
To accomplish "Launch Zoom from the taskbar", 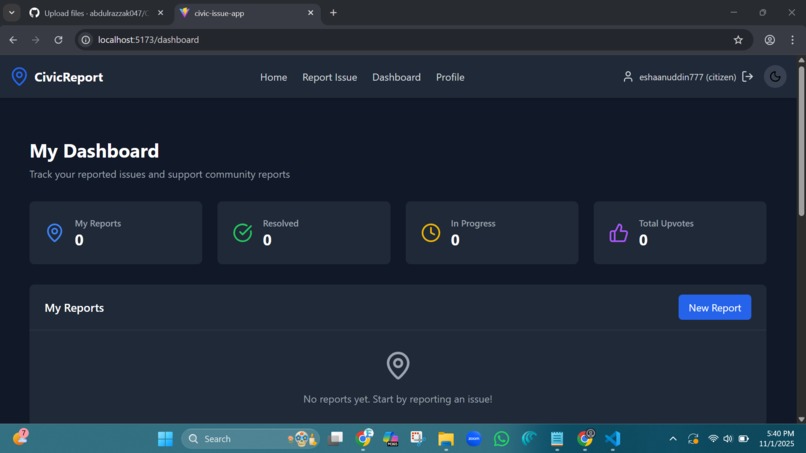I will coord(473,439).
